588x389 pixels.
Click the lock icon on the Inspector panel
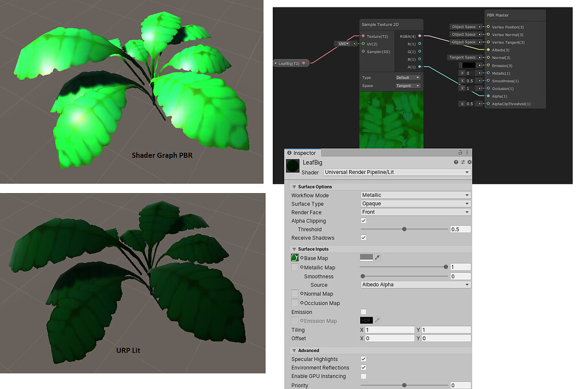point(461,153)
